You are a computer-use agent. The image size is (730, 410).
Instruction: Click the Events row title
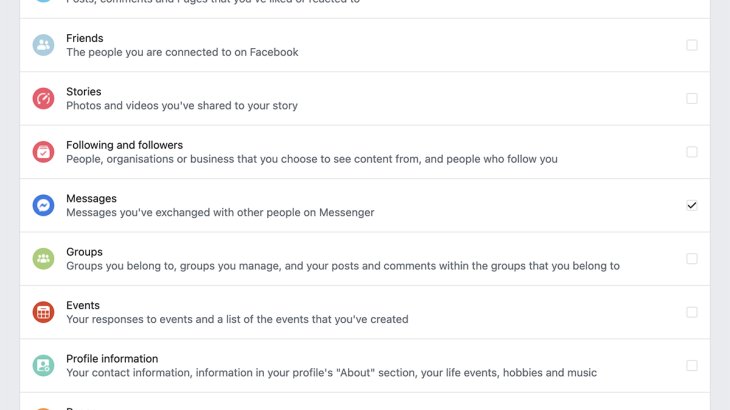click(x=83, y=305)
